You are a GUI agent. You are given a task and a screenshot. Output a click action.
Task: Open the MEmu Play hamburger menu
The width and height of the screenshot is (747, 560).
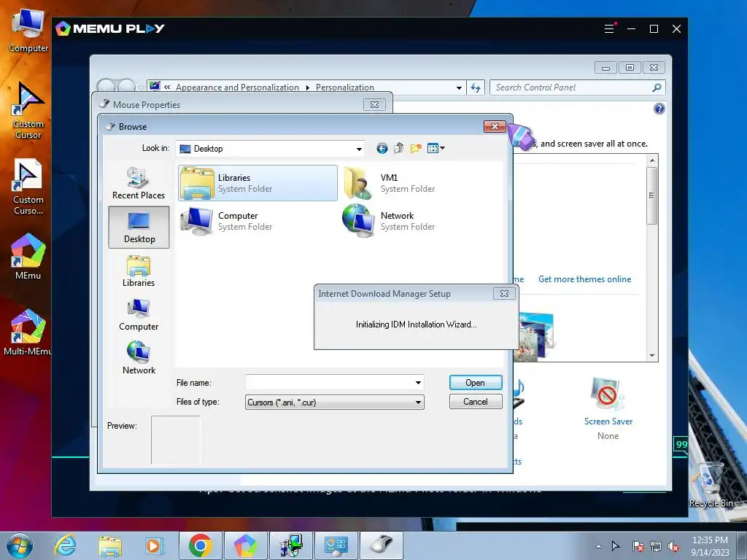click(x=609, y=28)
